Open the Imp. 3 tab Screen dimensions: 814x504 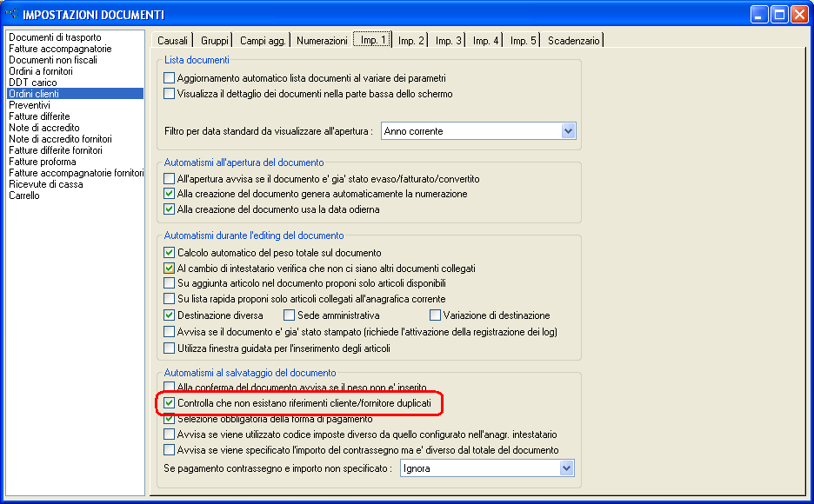[448, 41]
